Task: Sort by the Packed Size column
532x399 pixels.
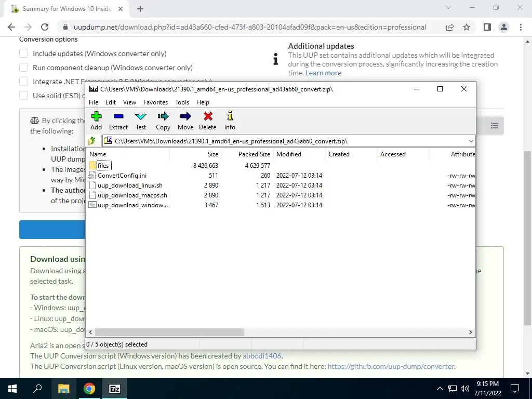Action: [247, 154]
